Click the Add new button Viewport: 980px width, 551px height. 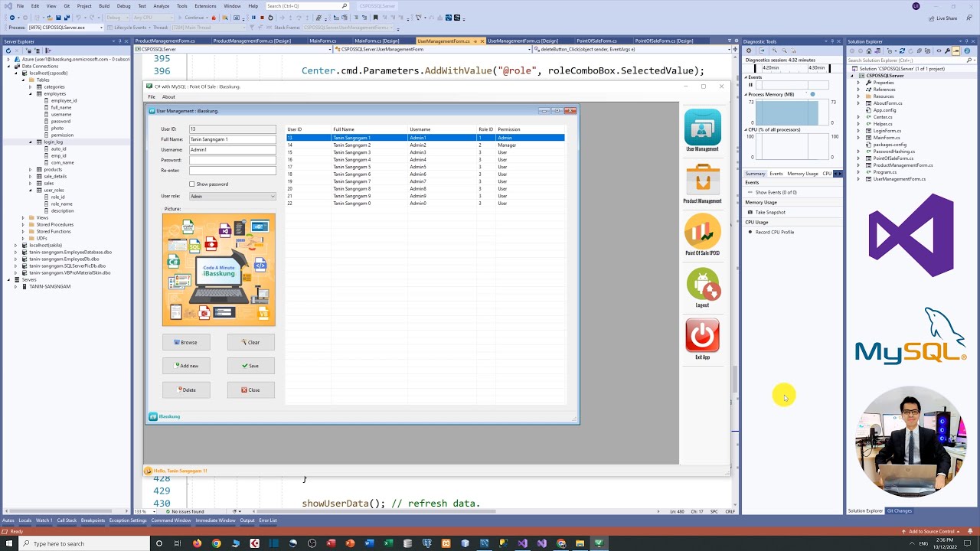coord(186,366)
